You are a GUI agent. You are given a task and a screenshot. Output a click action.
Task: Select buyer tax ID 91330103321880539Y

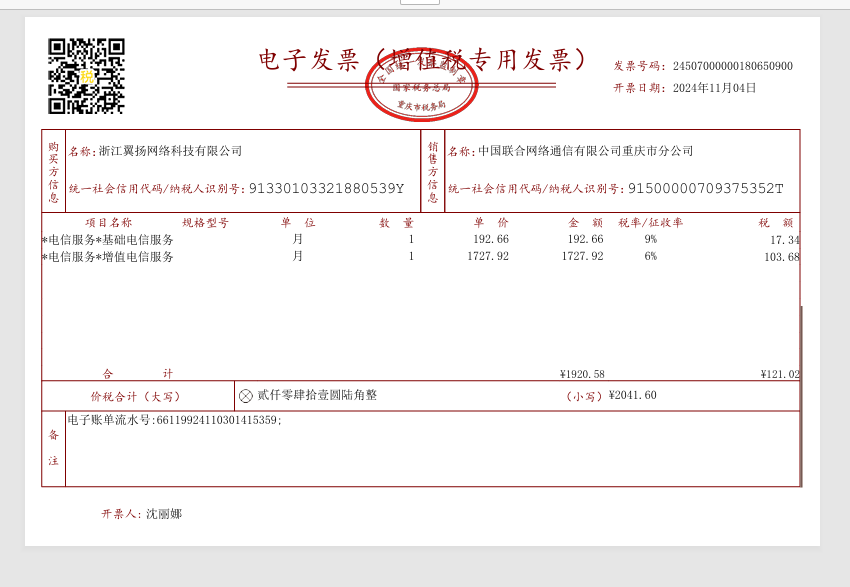click(326, 188)
